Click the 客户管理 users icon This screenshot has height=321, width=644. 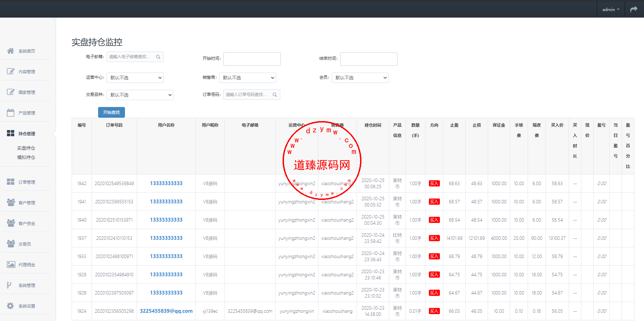(x=11, y=202)
